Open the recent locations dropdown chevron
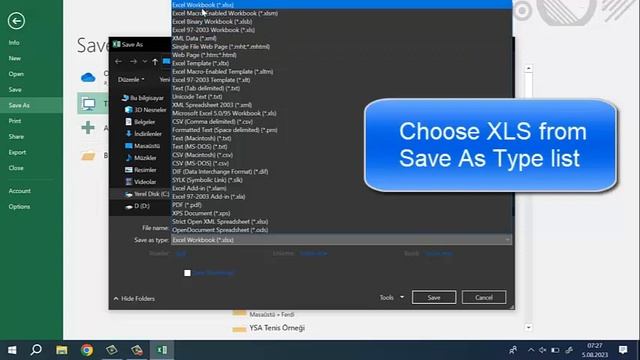 pyautogui.click(x=144, y=62)
